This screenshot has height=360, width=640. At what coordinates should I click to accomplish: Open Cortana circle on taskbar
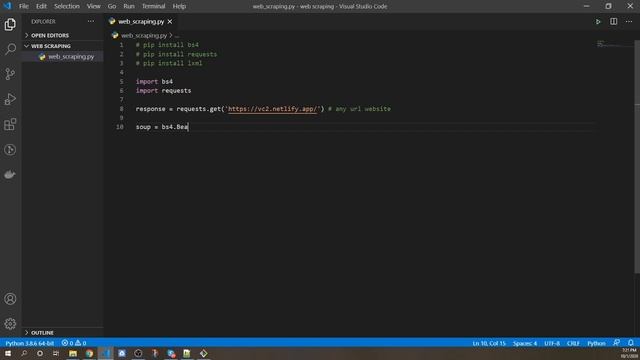(x=40, y=353)
